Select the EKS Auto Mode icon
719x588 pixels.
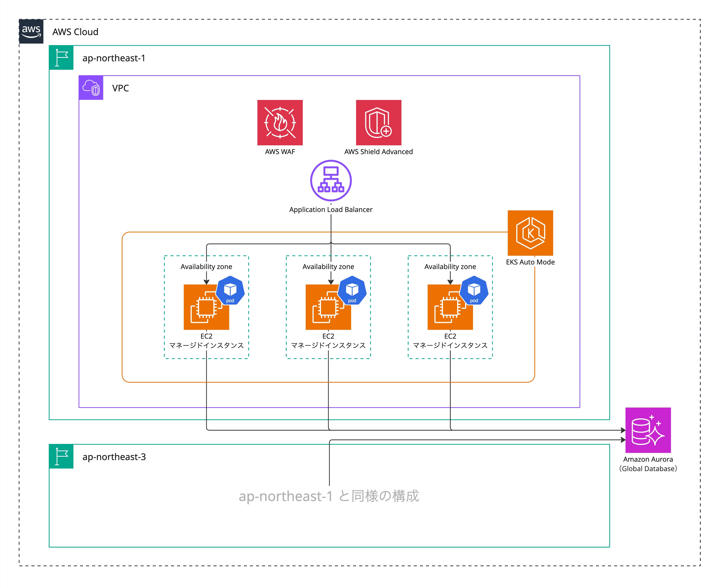tap(530, 233)
